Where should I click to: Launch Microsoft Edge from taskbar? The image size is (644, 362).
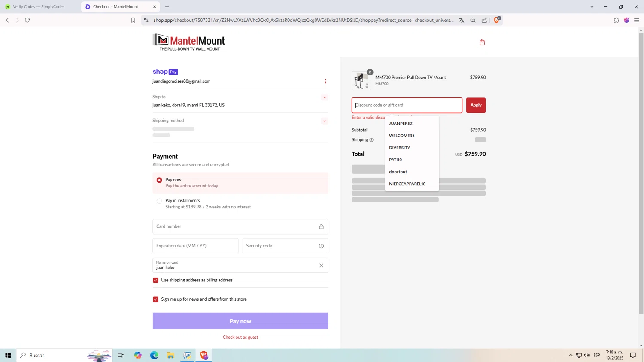154,355
